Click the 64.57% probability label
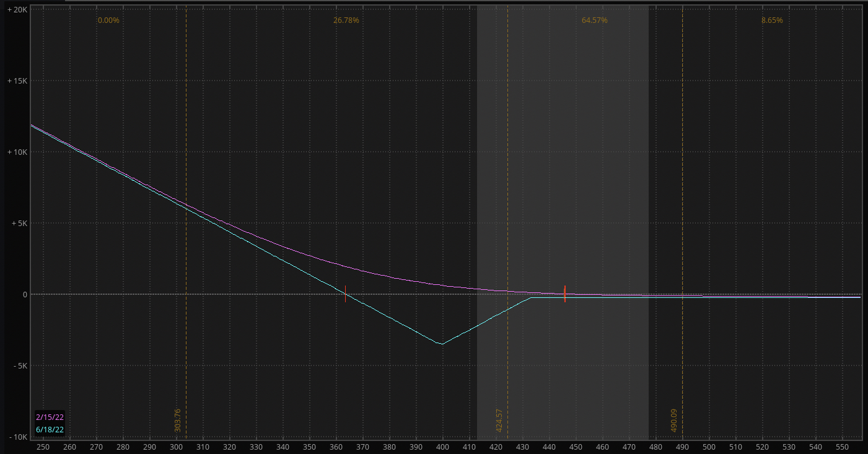The width and height of the screenshot is (868, 454). tap(594, 20)
